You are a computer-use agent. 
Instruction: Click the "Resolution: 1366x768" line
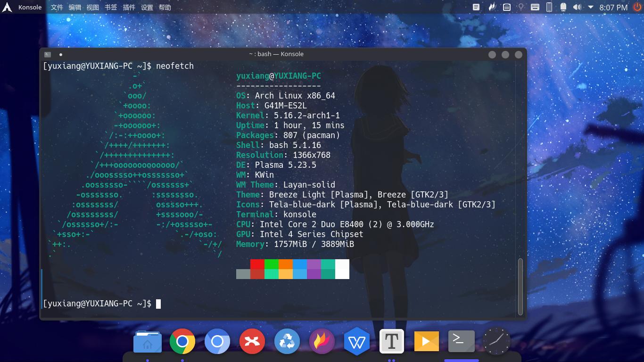tap(283, 155)
